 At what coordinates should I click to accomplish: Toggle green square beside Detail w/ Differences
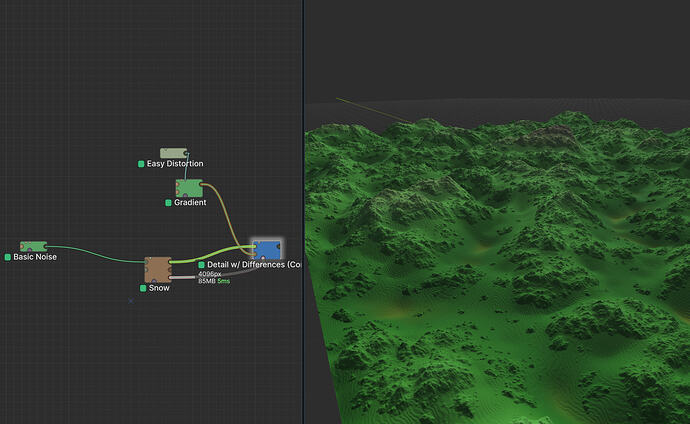pos(201,265)
